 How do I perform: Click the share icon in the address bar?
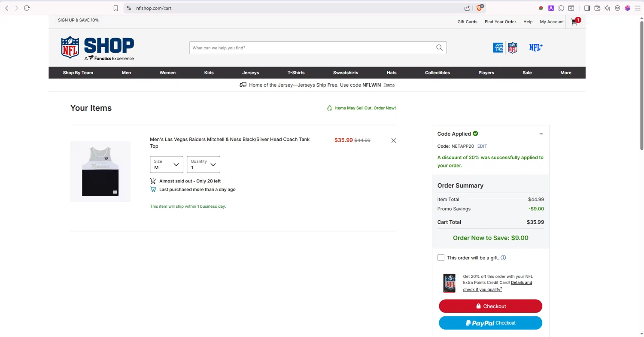(x=467, y=8)
